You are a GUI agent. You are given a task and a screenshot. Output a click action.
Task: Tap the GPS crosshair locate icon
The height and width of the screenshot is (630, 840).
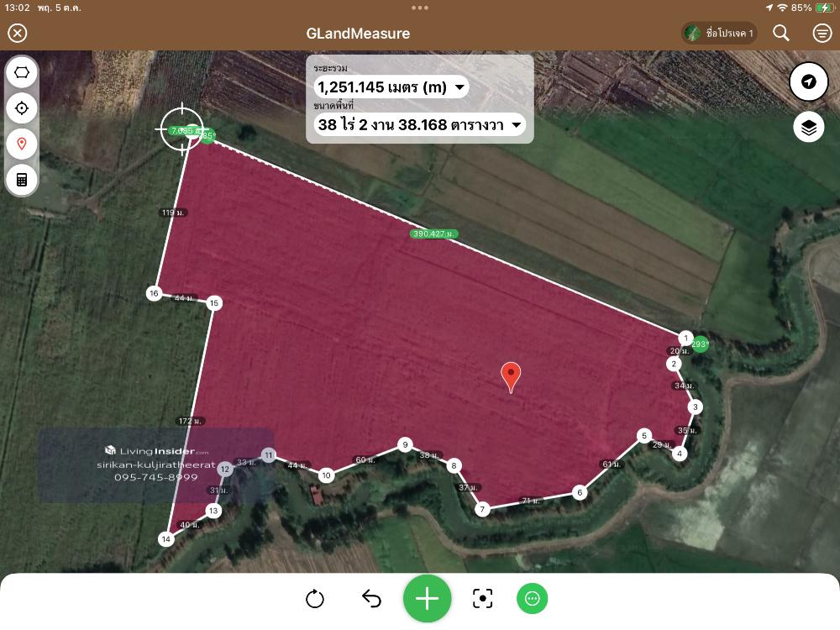point(22,108)
